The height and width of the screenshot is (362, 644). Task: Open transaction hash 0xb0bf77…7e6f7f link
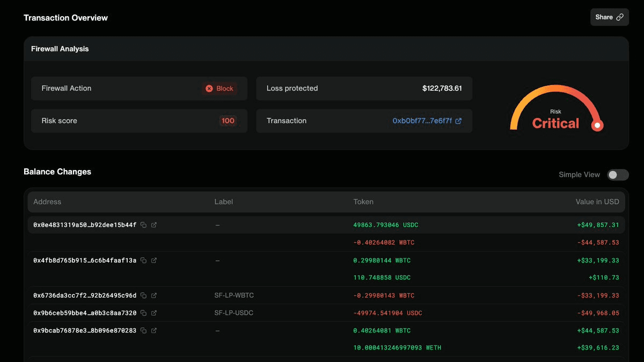(427, 121)
